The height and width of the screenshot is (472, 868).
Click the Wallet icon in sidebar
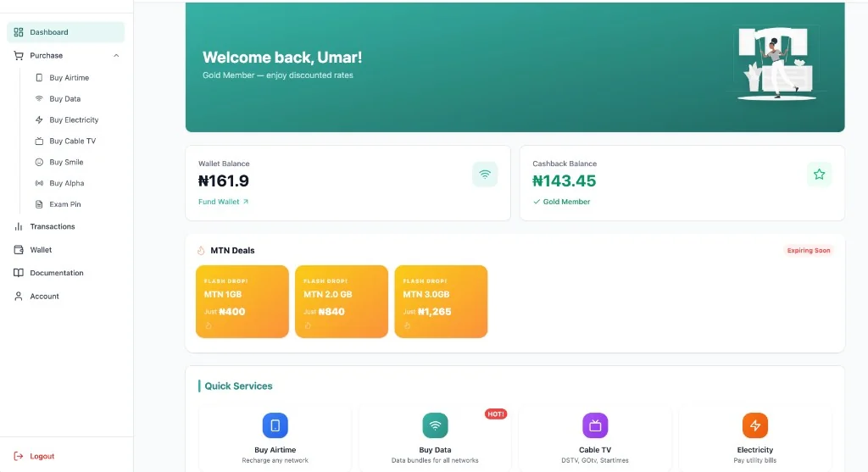coord(19,249)
